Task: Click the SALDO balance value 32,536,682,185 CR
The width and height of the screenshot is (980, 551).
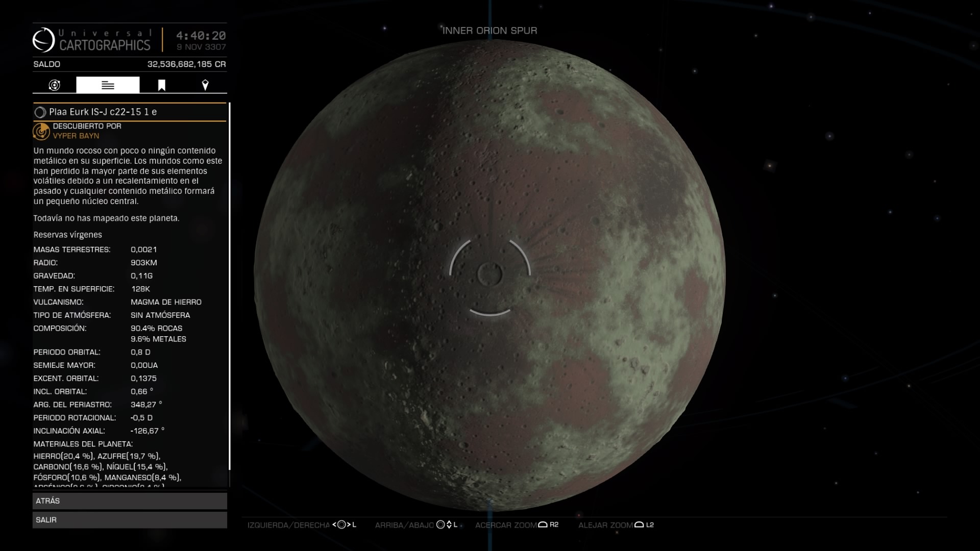Action: tap(186, 64)
